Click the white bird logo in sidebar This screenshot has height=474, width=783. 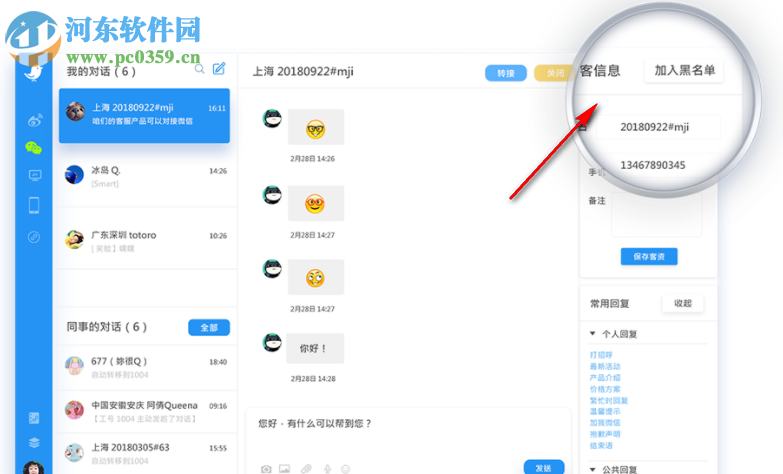[x=34, y=73]
